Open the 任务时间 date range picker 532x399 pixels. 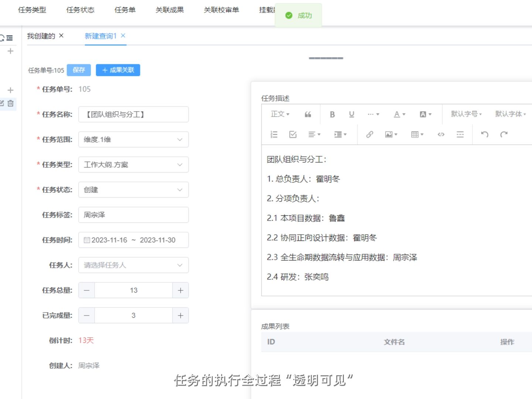(133, 240)
